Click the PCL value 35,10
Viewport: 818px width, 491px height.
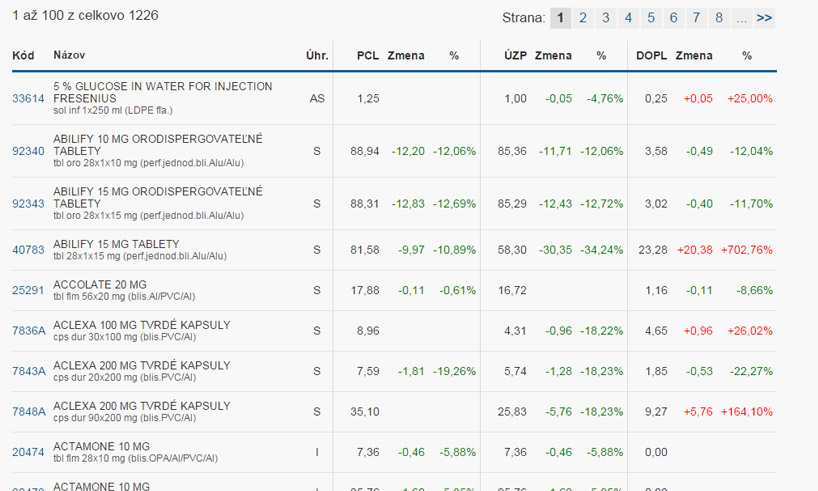pos(365,412)
